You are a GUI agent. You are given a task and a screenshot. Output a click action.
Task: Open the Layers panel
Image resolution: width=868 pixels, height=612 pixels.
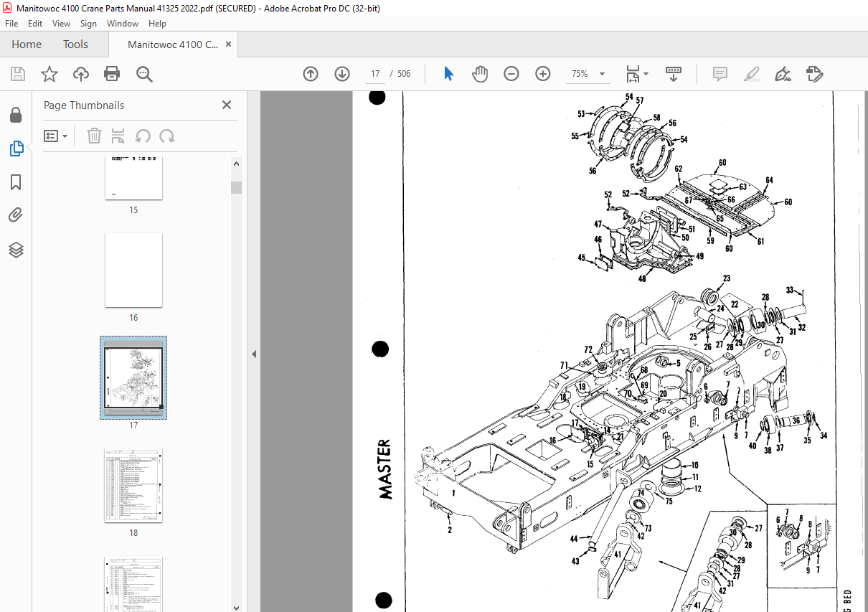[16, 250]
